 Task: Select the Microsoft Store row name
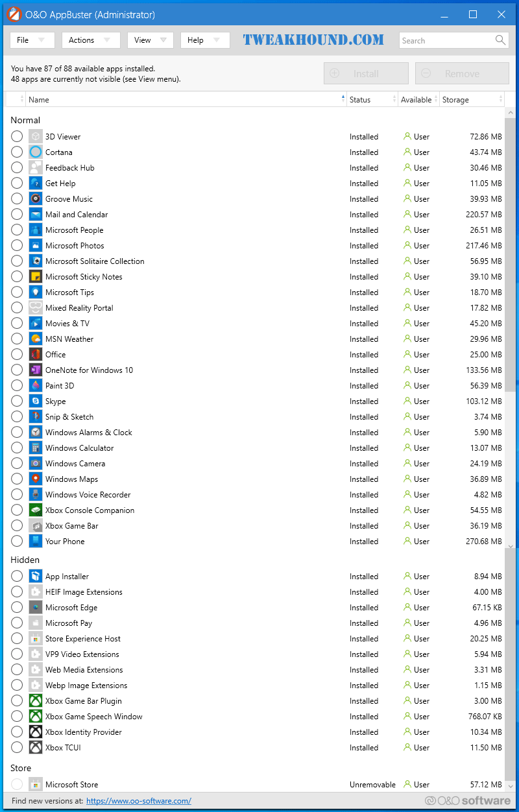[x=72, y=785]
